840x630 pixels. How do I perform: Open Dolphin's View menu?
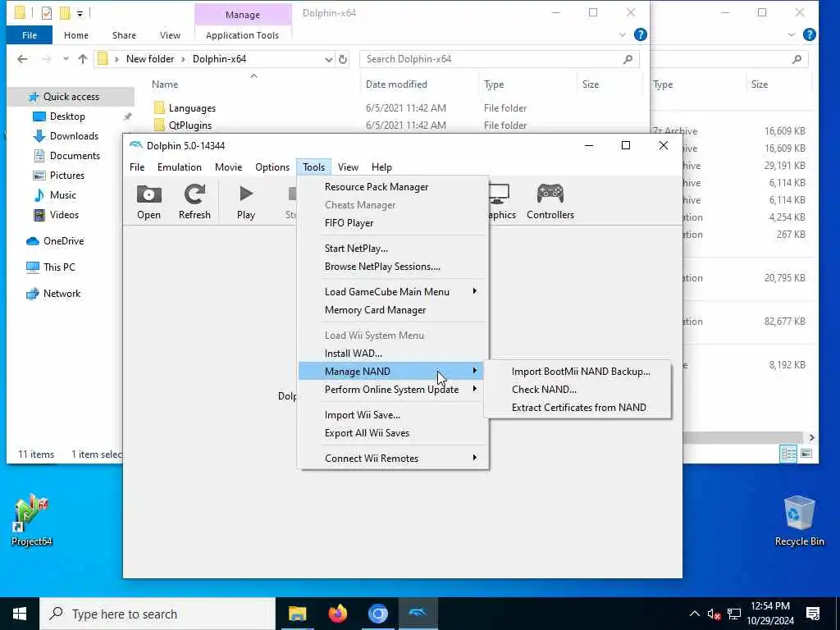[348, 167]
